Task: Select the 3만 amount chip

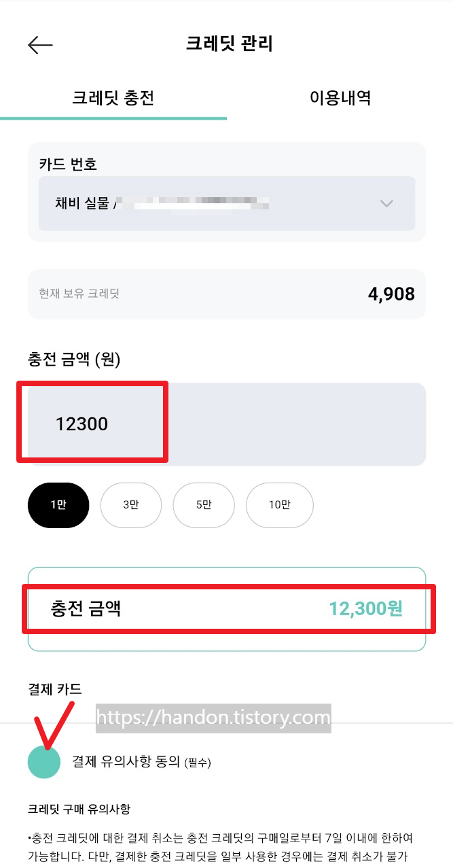Action: point(131,505)
